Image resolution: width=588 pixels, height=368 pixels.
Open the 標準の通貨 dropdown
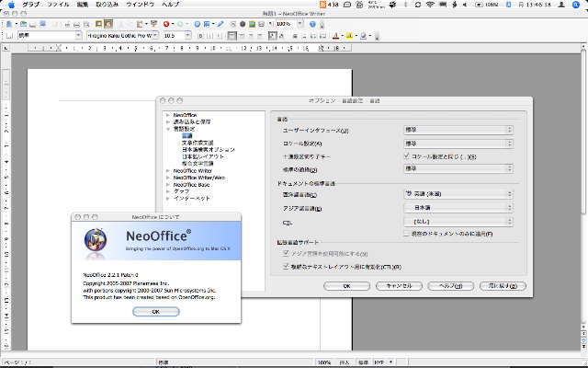(x=458, y=168)
